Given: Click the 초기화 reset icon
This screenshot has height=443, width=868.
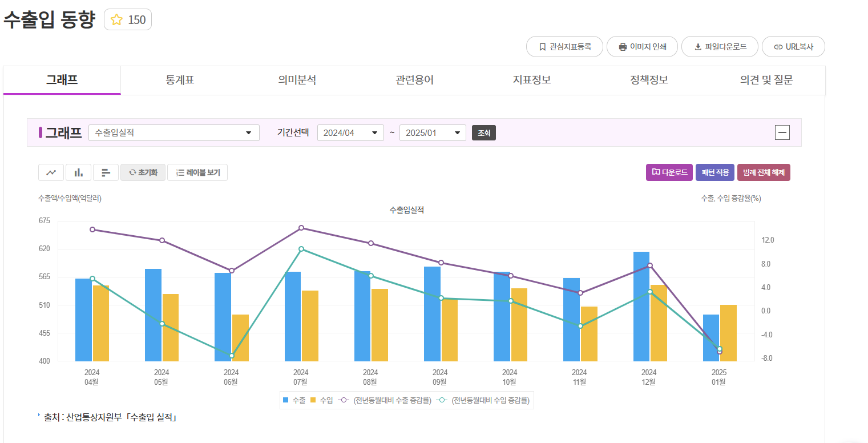Looking at the screenshot, I should coord(142,172).
